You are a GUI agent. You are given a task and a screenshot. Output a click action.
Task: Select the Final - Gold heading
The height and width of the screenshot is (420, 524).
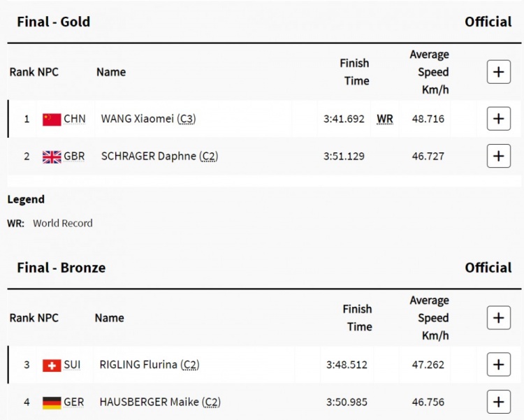click(54, 22)
